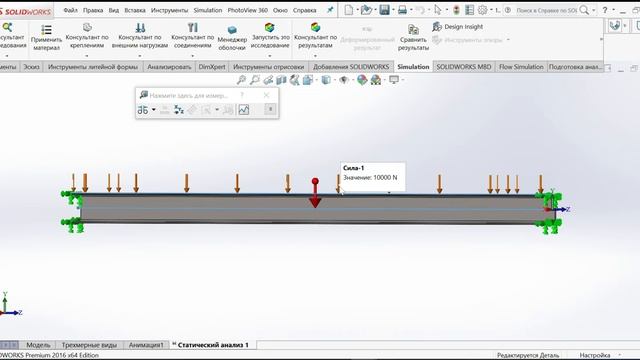640x360 pixels.
Task: Open the Results Advisor (Консультант по результатам) icon
Action: point(315,27)
